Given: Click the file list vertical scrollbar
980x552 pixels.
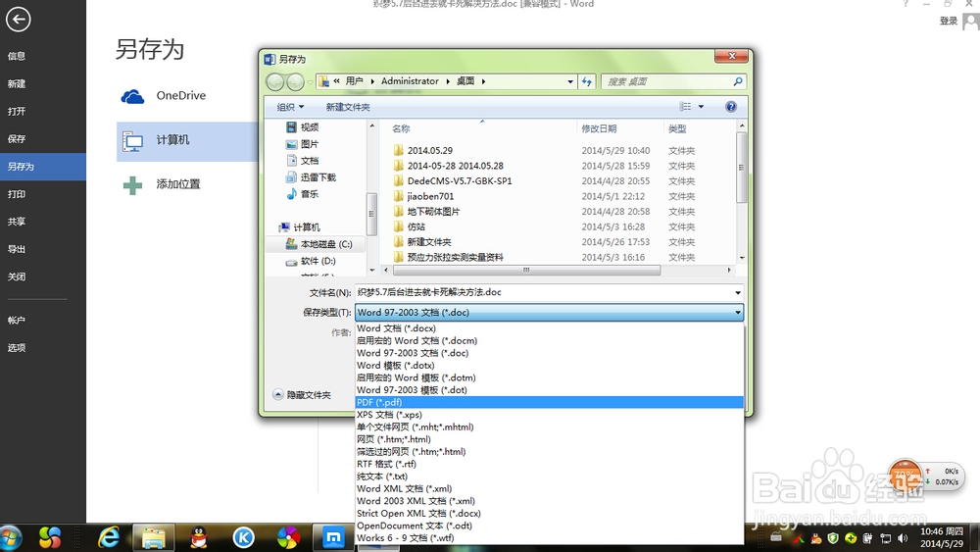Looking at the screenshot, I should coord(741,167).
